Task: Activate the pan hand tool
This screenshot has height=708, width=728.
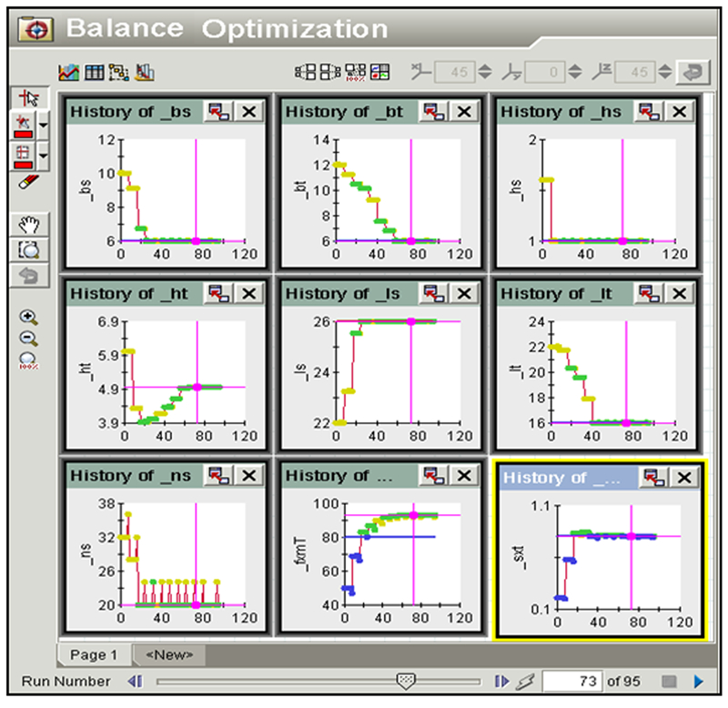Action: (28, 224)
